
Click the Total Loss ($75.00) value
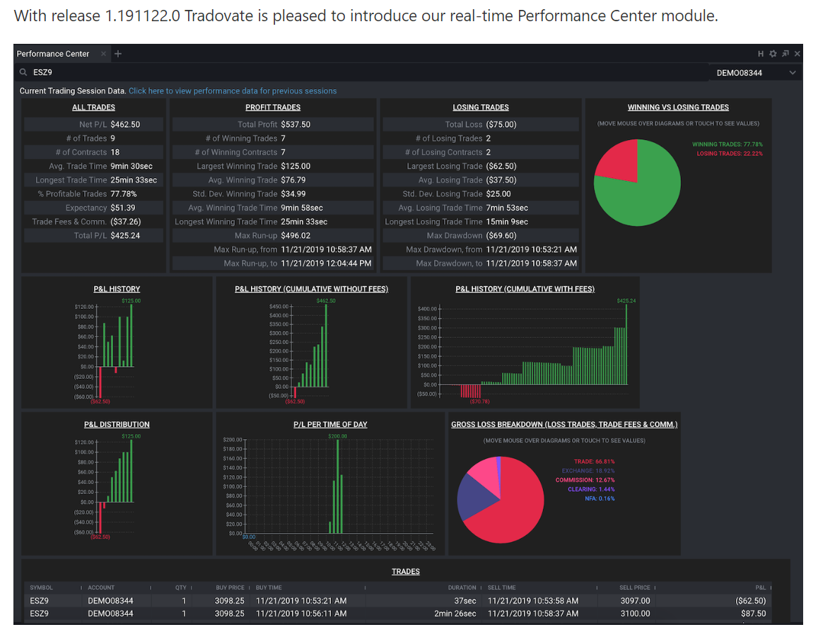[x=501, y=124]
